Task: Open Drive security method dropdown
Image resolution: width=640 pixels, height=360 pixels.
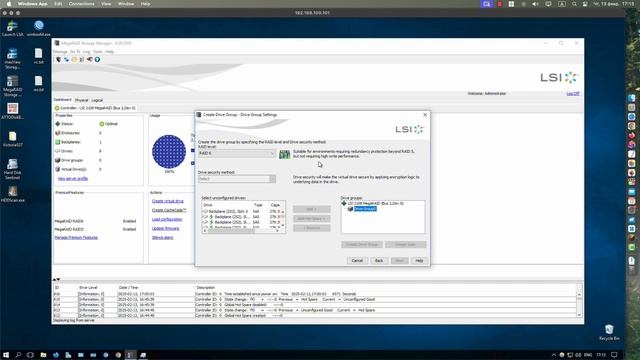Action: tap(237, 179)
